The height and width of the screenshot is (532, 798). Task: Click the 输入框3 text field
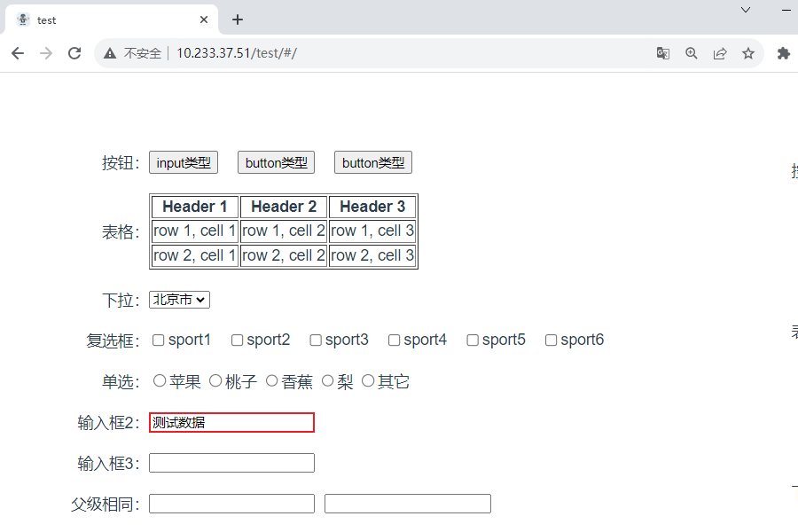pos(231,463)
